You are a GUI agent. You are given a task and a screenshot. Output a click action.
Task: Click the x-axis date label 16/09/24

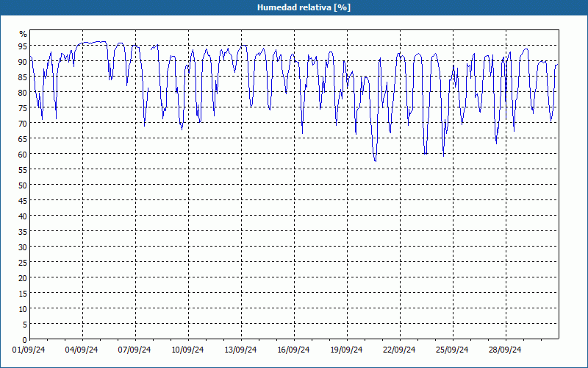293,350
